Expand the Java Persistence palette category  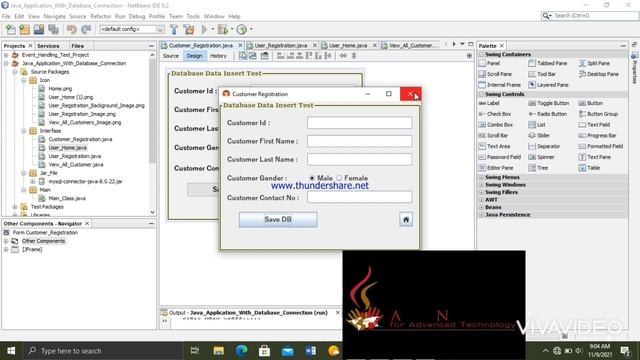tap(482, 215)
